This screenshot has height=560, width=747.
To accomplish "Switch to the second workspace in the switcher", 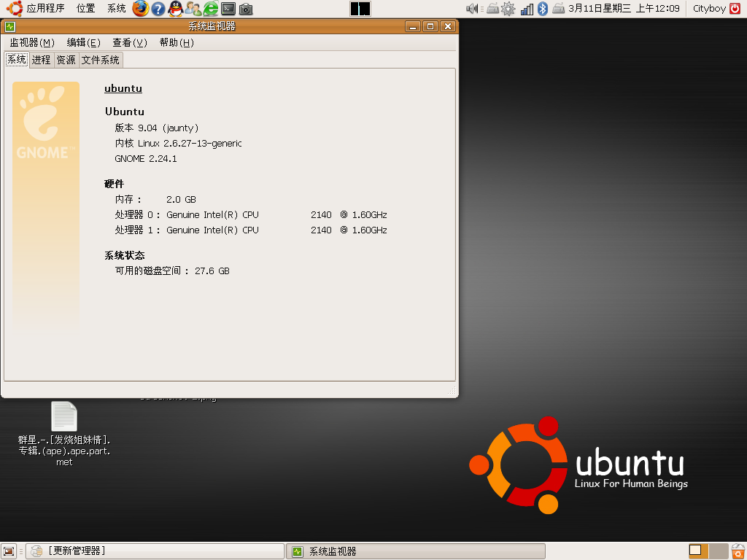I will (719, 551).
